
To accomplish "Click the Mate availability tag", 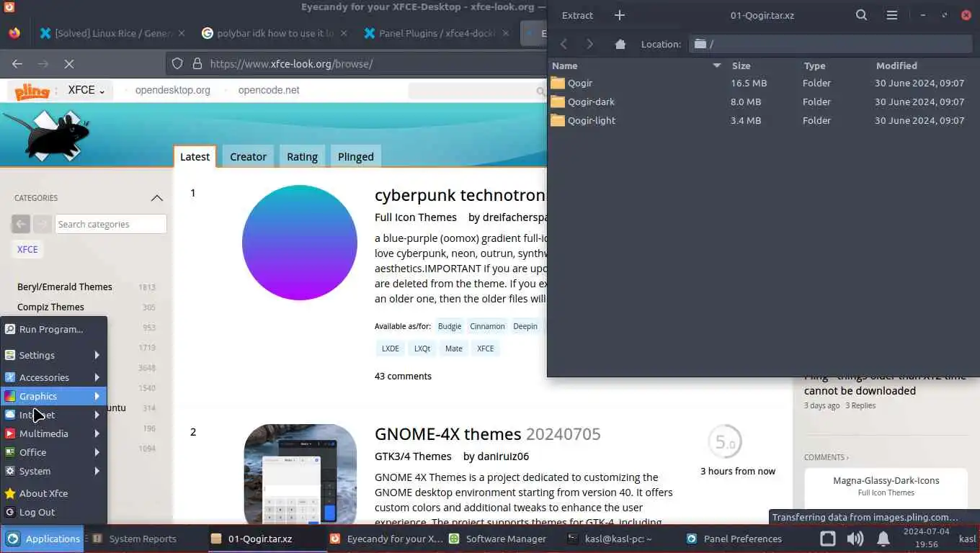I will click(454, 349).
